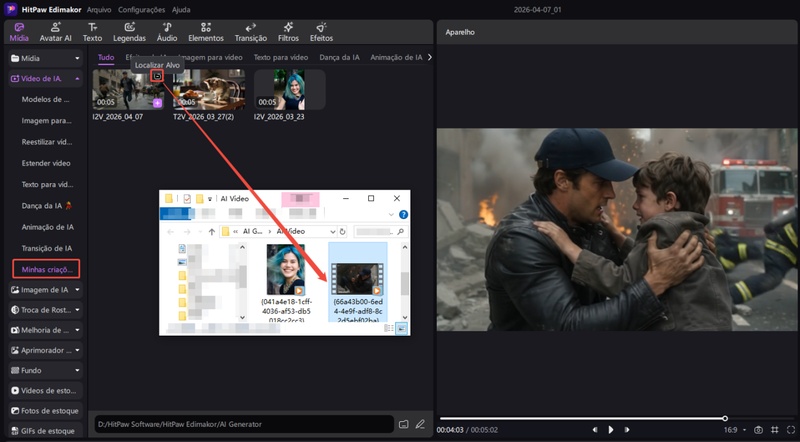Switch explorer to large icons view

(x=402, y=329)
